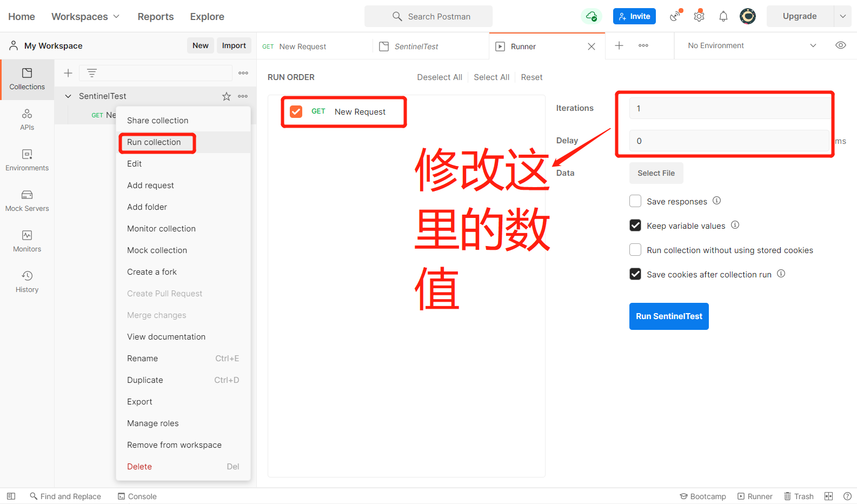Viewport: 857px width, 504px height.
Task: Click the Import button
Action: click(x=234, y=46)
